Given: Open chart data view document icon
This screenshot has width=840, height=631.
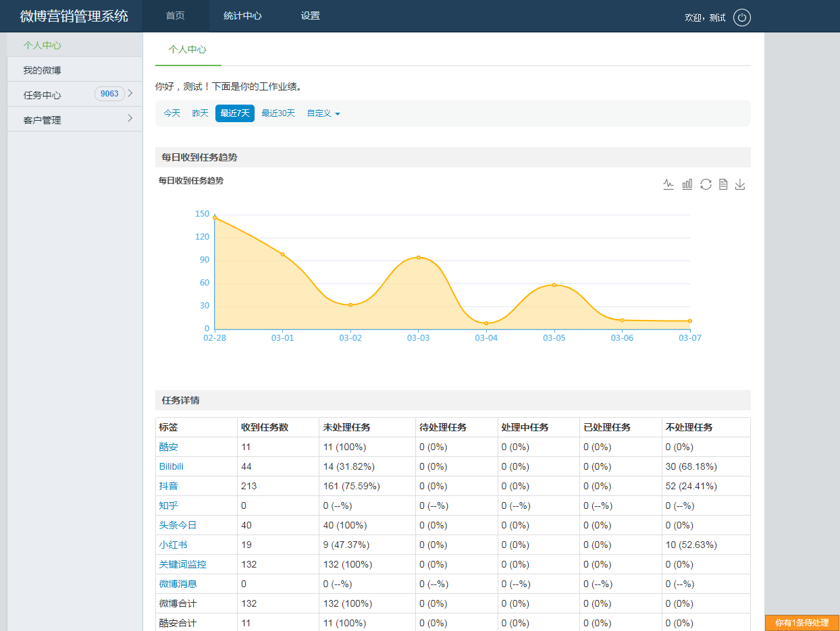Looking at the screenshot, I should tap(723, 184).
